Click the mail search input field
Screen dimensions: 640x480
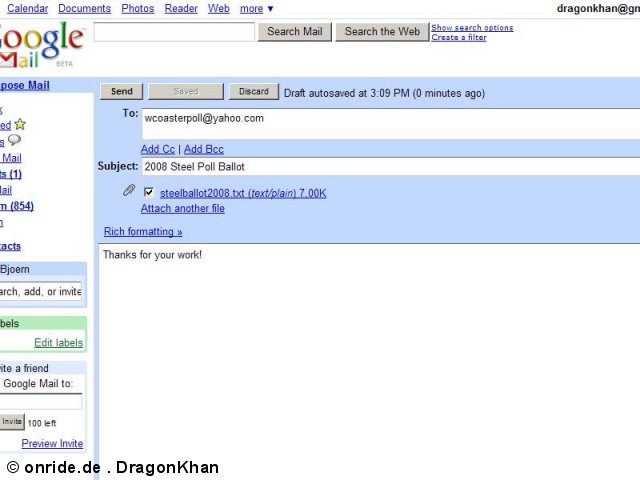174,32
